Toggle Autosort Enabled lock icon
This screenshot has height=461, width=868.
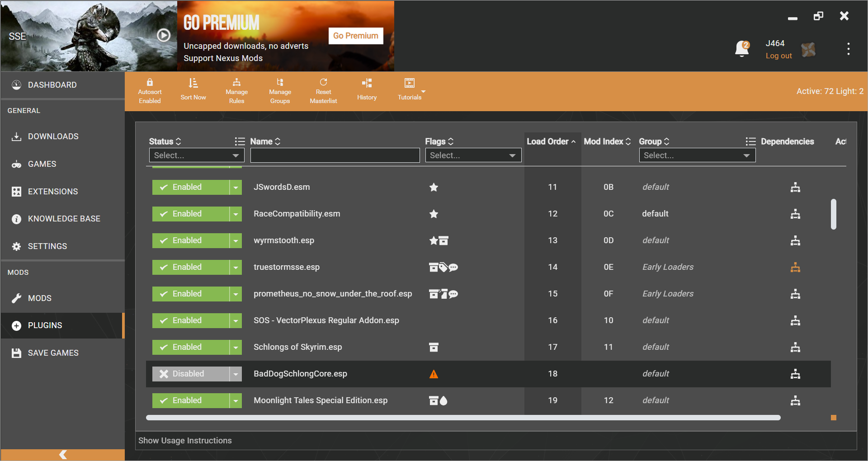click(150, 82)
